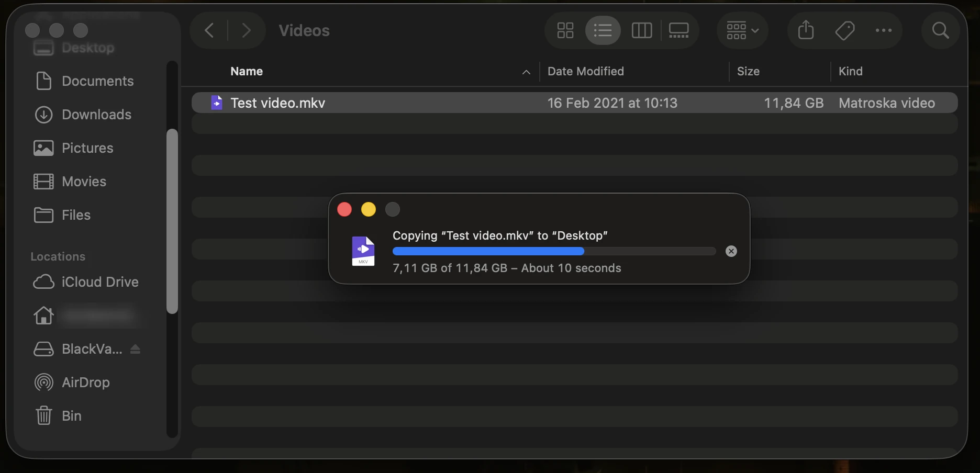The width and height of the screenshot is (980, 473).
Task: Switch to gallery view
Action: (x=679, y=30)
